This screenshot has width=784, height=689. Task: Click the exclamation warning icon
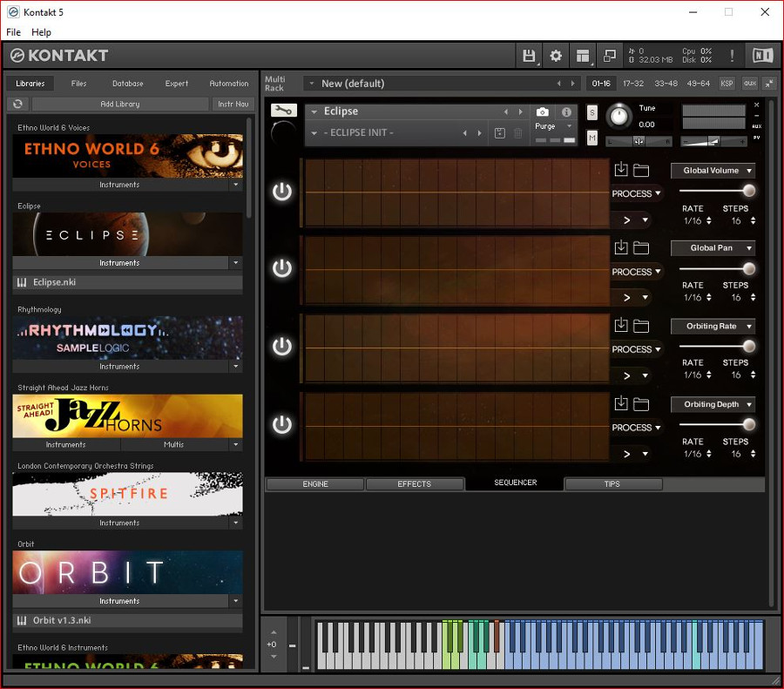point(732,56)
